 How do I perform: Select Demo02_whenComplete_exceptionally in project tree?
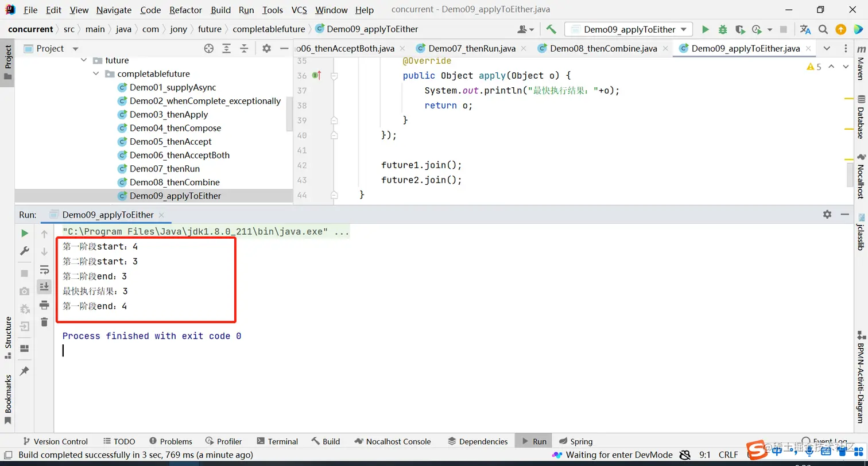(x=205, y=101)
